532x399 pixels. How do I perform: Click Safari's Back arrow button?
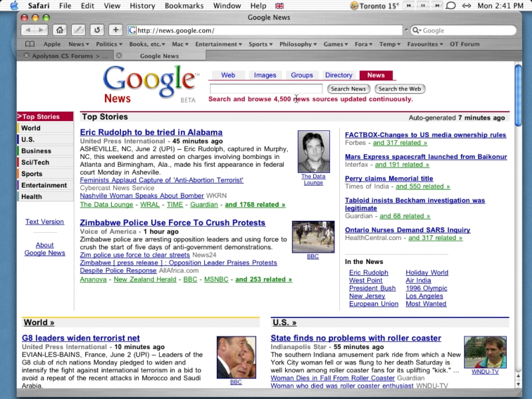[28, 30]
